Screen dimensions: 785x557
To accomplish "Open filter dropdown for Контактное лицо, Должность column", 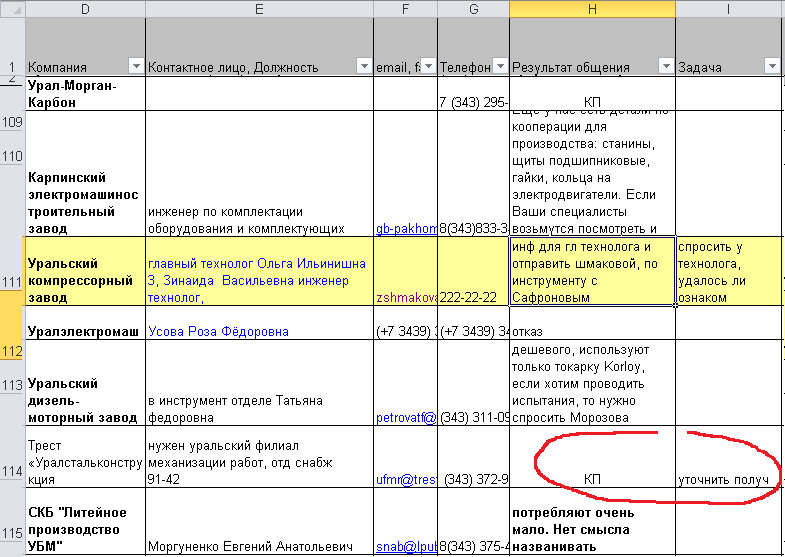I will coord(364,66).
